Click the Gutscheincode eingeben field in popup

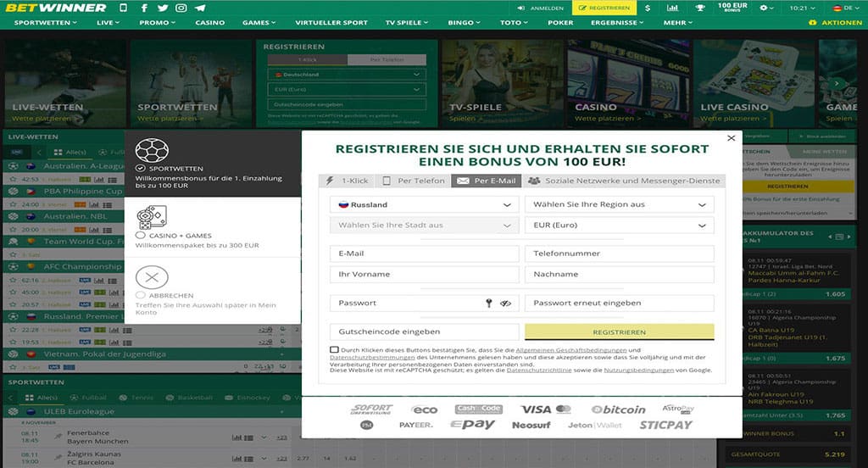[x=425, y=331]
